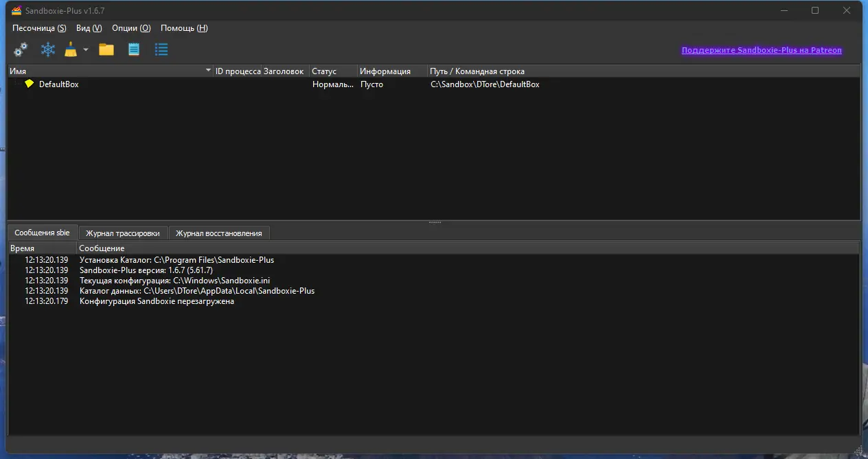The image size is (868, 459).
Task: Switch to Журнал восстановления tab
Action: [x=219, y=233]
